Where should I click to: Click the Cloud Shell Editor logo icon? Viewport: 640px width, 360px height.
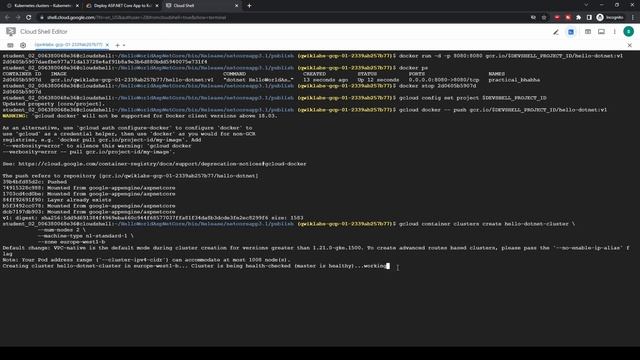coord(11,31)
